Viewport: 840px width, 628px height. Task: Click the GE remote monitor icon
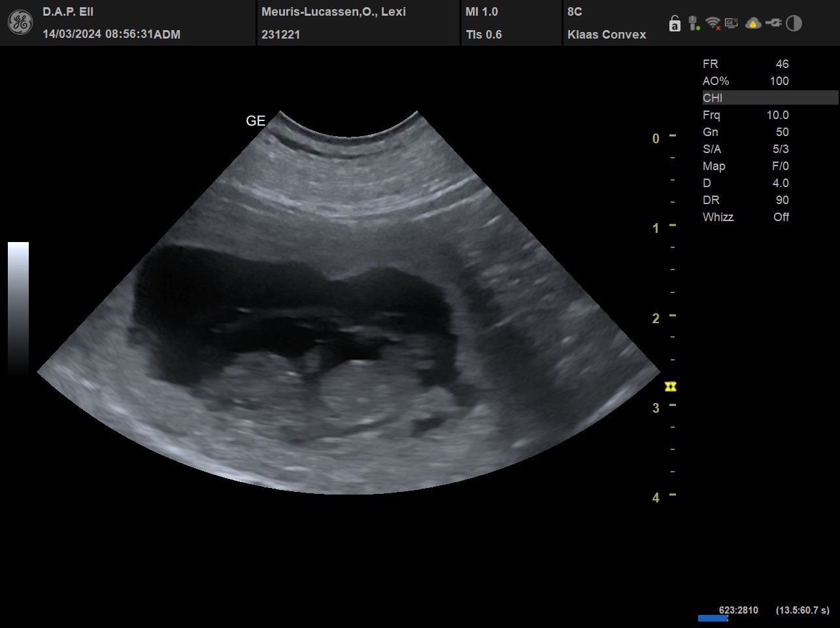tap(731, 24)
